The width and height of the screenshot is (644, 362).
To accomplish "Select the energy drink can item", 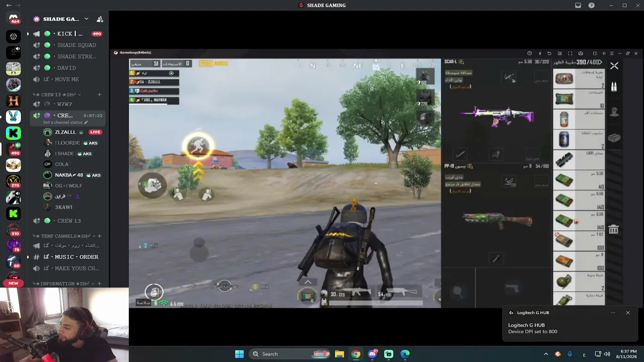I will (x=579, y=139).
